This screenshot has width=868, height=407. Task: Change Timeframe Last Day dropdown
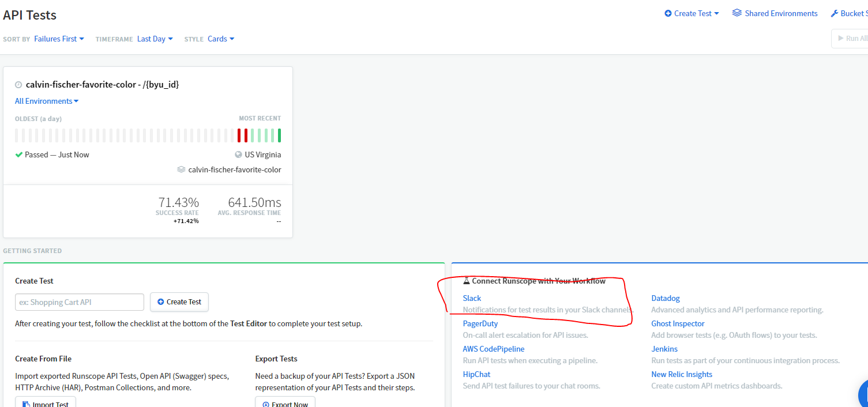click(x=155, y=39)
